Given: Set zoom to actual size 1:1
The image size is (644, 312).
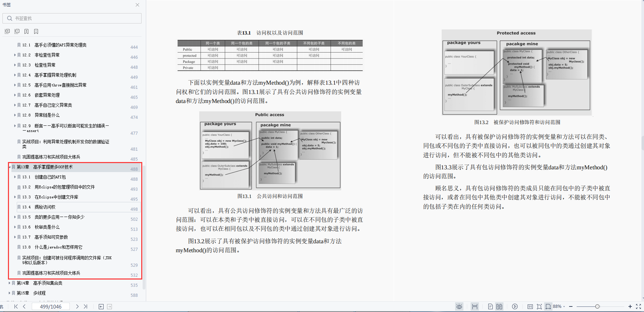Looking at the screenshot, I should tap(530, 306).
